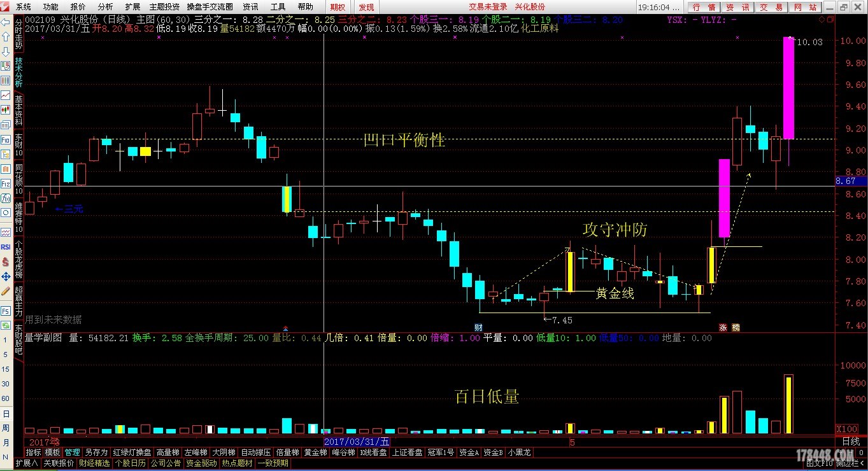Select the K线看盘 indicator tab
This screenshot has width=868, height=471.
(373, 453)
